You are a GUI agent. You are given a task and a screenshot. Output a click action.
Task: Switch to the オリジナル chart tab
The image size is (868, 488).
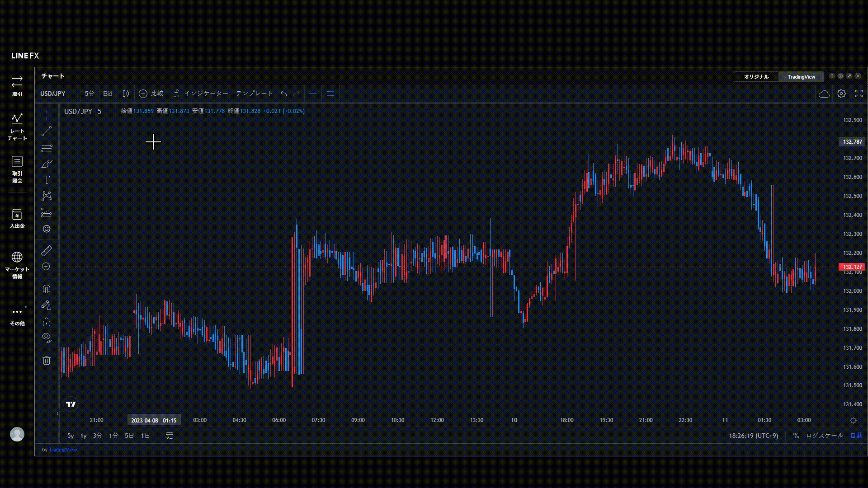(x=756, y=77)
